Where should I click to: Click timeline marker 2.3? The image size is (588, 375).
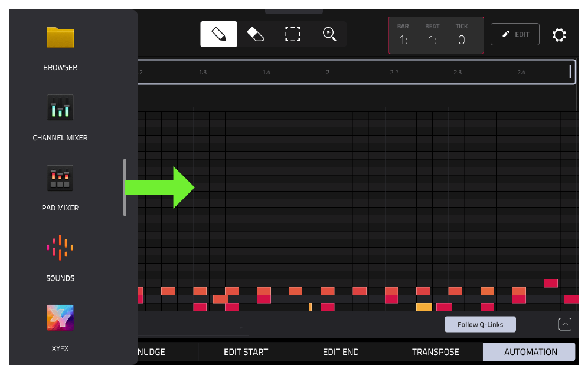tap(458, 72)
